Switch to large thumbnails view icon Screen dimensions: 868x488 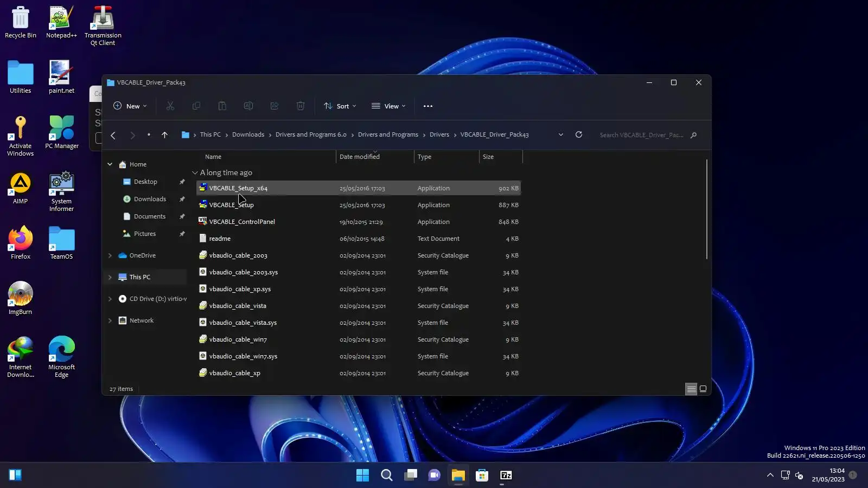click(703, 389)
